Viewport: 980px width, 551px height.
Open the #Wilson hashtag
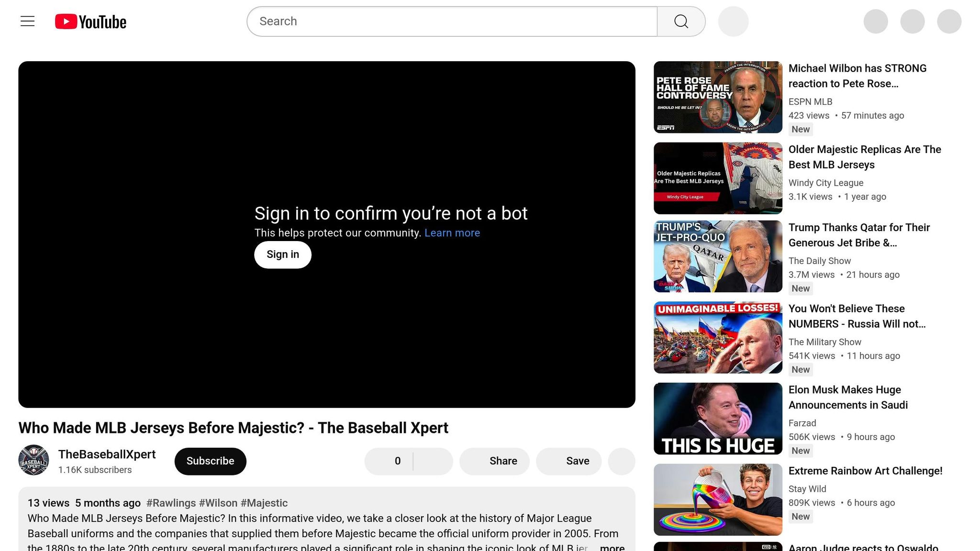coord(218,503)
